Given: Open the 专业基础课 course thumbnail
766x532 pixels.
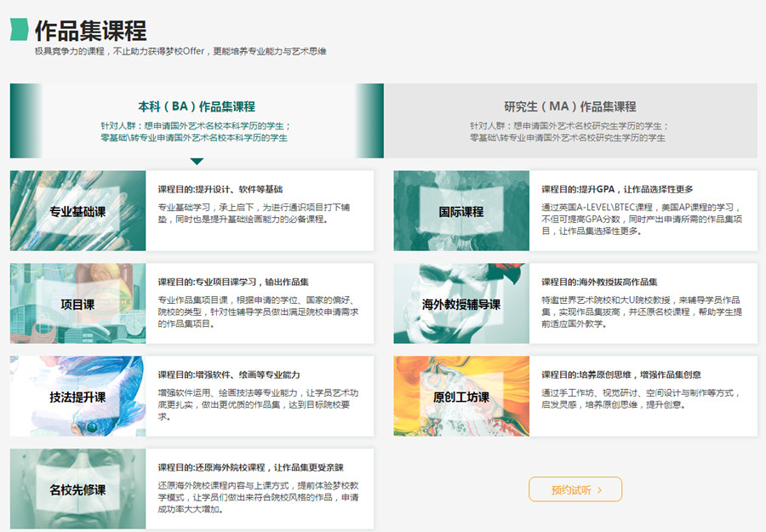Looking at the screenshot, I should click(78, 211).
